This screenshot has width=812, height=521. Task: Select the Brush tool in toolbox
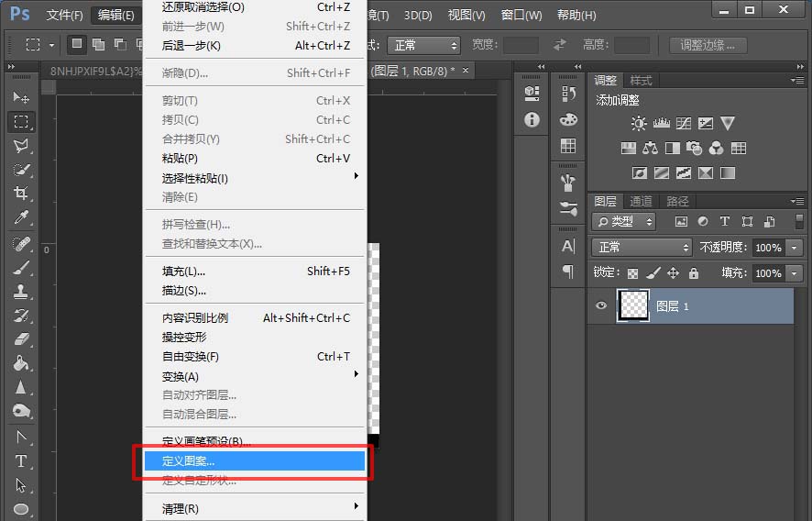pos(21,268)
